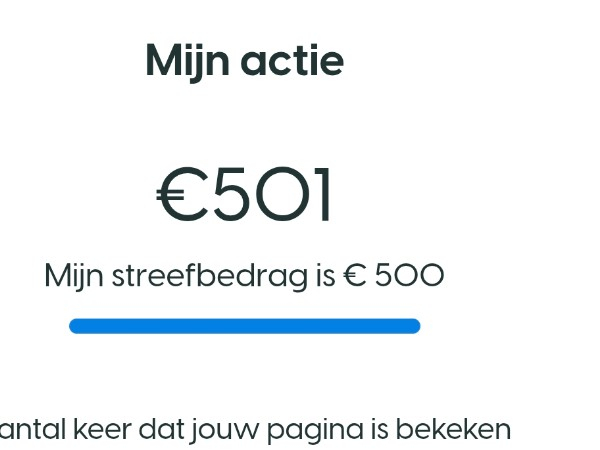Image resolution: width=600 pixels, height=450 pixels.
Task: Click the blue donation progress bar
Action: (244, 326)
